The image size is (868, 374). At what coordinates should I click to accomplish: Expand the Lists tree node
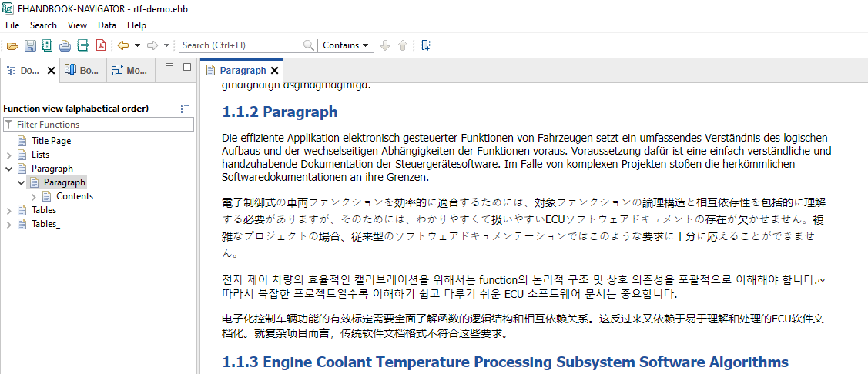point(9,155)
